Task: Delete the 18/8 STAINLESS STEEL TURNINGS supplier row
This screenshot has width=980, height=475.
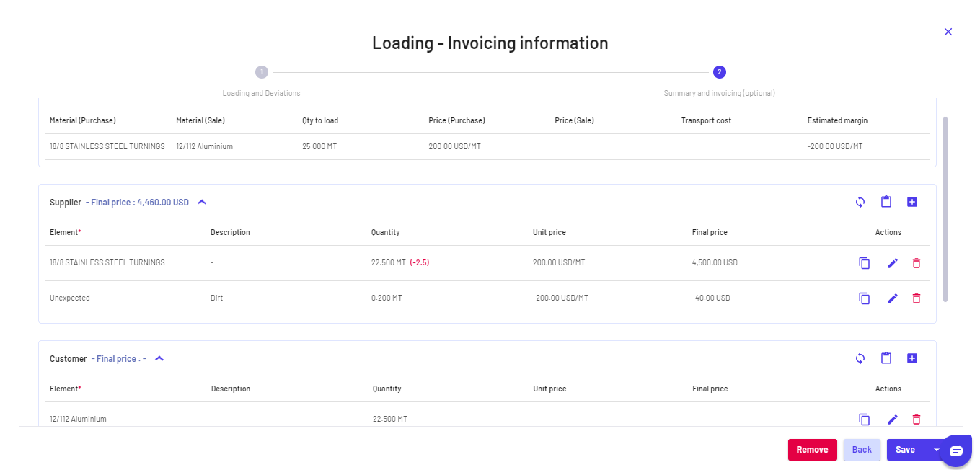Action: (x=917, y=263)
